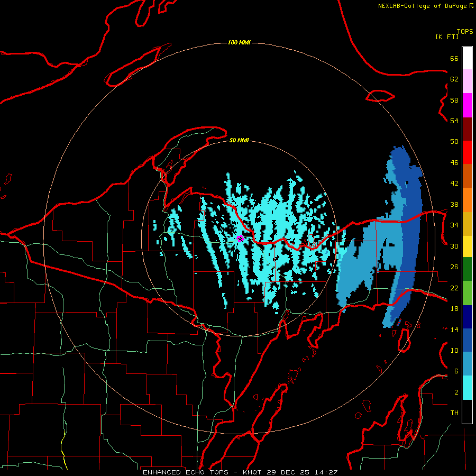Select the gold legend swatch
Screen dimensions: 476x476
[467, 224]
